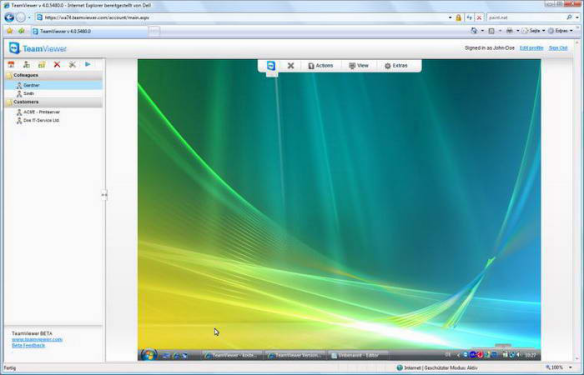The height and width of the screenshot is (375, 584).
Task: Click the add partner person icon
Action: tap(26, 64)
